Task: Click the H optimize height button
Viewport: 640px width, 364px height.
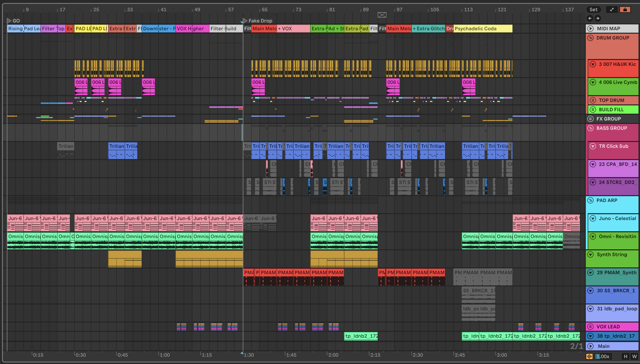Action: 626,356
